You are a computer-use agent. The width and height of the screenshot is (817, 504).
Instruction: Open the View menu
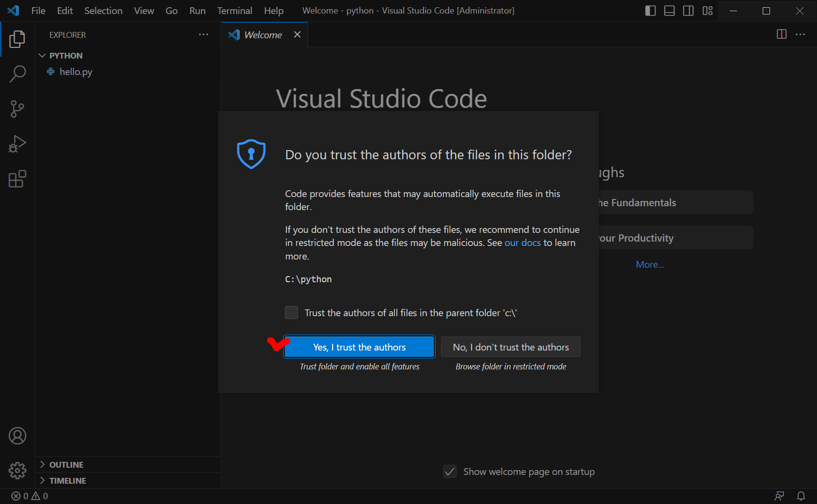(144, 11)
